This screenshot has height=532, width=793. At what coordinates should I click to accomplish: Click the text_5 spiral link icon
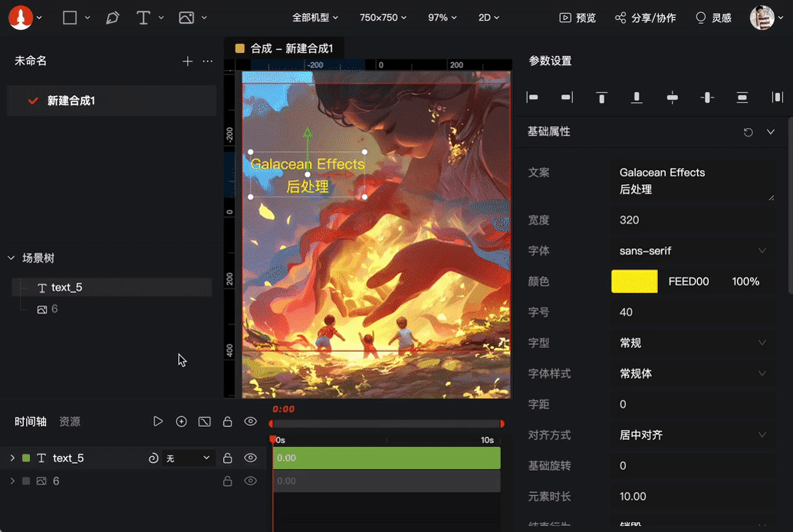click(153, 458)
